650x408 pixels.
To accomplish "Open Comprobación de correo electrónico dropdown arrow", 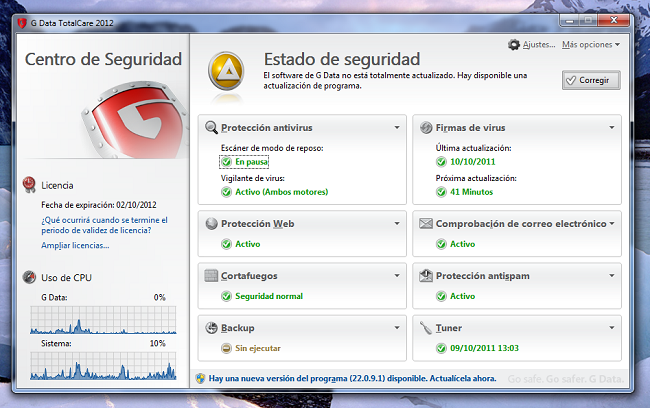I will click(611, 223).
